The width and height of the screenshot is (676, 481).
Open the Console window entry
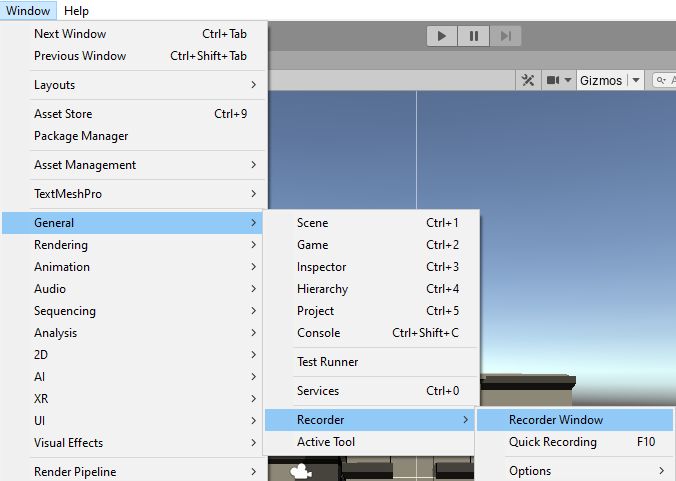[318, 333]
